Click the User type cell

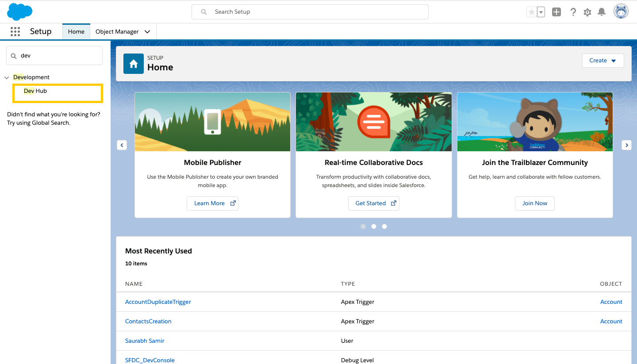pos(347,341)
